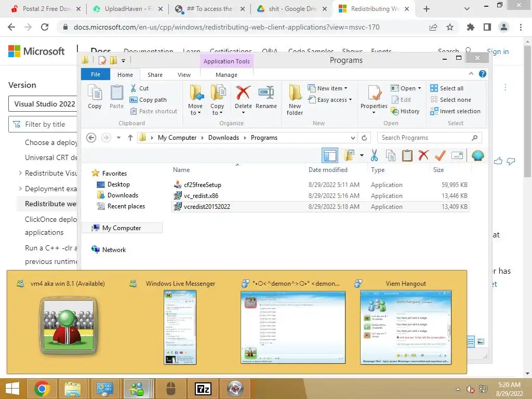Viewport: 532px width, 399px height.
Task: Click Cut in the Clipboard group
Action: (x=140, y=88)
